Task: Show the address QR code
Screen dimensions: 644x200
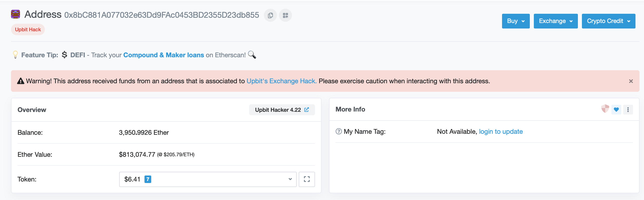Action: pyautogui.click(x=285, y=15)
